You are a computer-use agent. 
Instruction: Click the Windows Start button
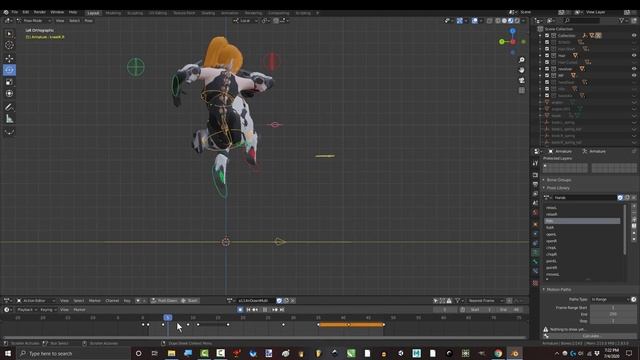pyautogui.click(x=8, y=353)
